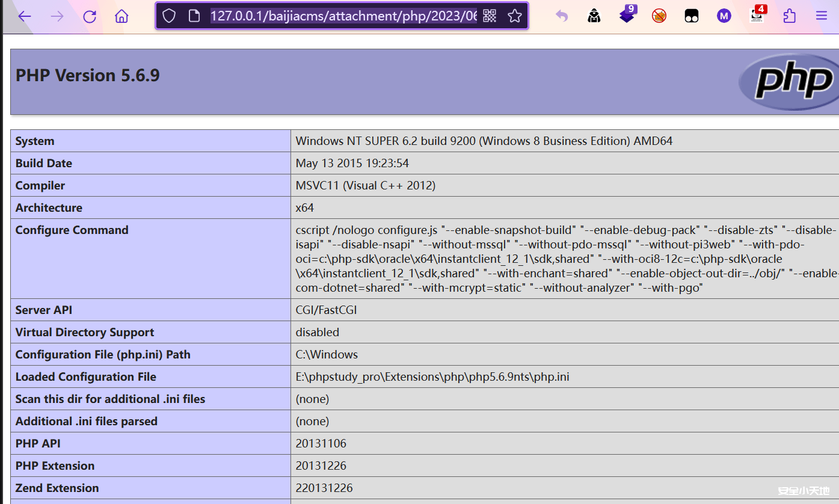Open the browser home page
Screen dimensions: 839x504
click(x=121, y=16)
